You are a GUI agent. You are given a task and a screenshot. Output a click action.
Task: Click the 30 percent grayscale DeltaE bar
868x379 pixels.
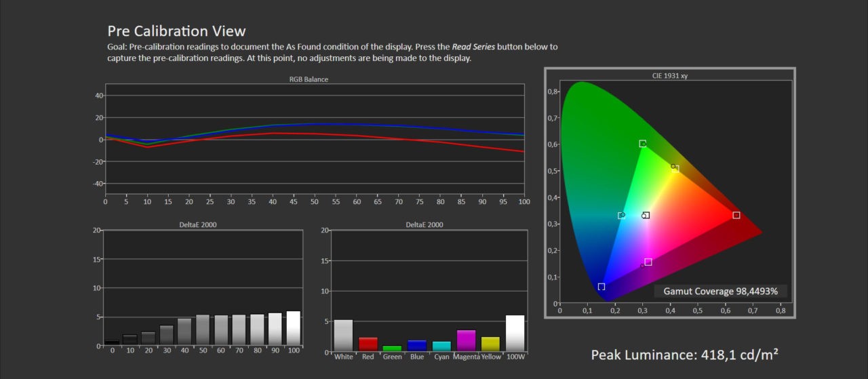tap(167, 336)
